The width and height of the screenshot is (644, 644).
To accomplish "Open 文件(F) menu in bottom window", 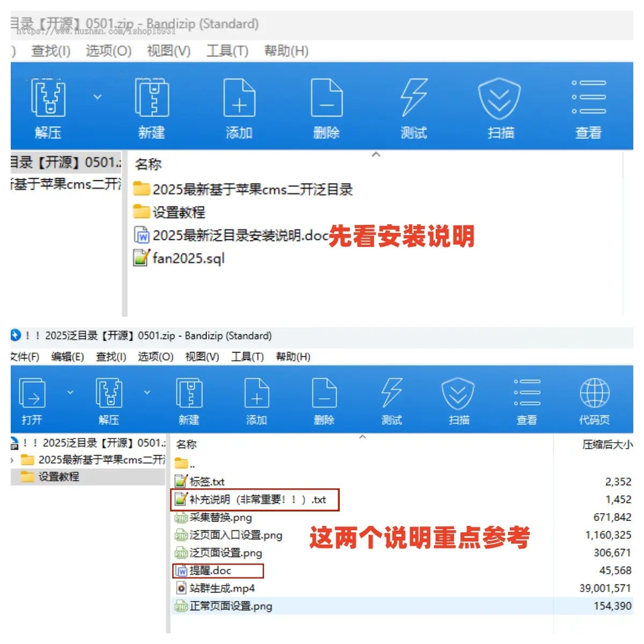I will (x=25, y=357).
